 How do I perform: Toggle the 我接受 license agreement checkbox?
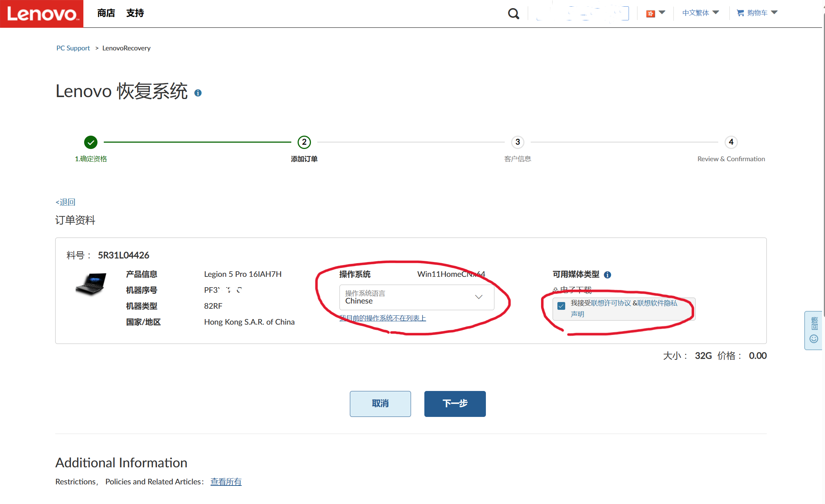point(561,306)
